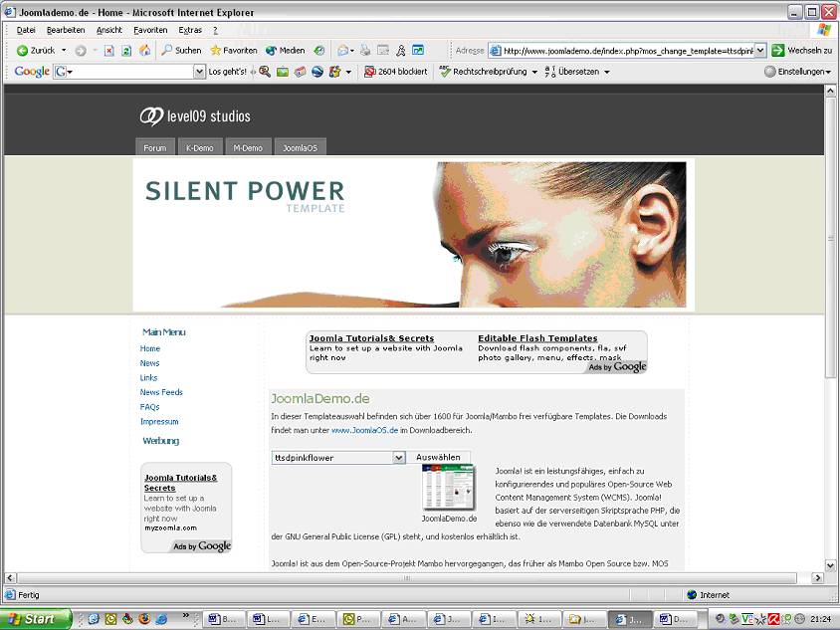Click the www.JoomlaOS.de link in the text

(365, 430)
